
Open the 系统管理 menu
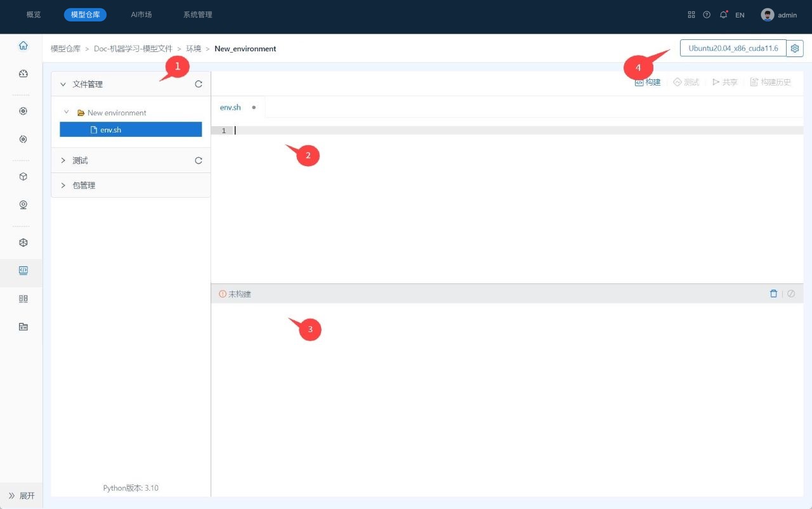[197, 15]
